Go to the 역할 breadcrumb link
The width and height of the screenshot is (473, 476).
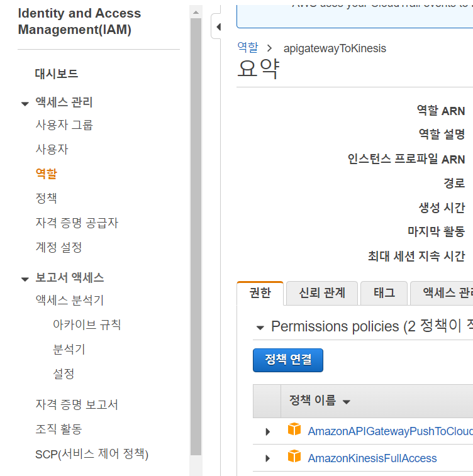click(248, 47)
